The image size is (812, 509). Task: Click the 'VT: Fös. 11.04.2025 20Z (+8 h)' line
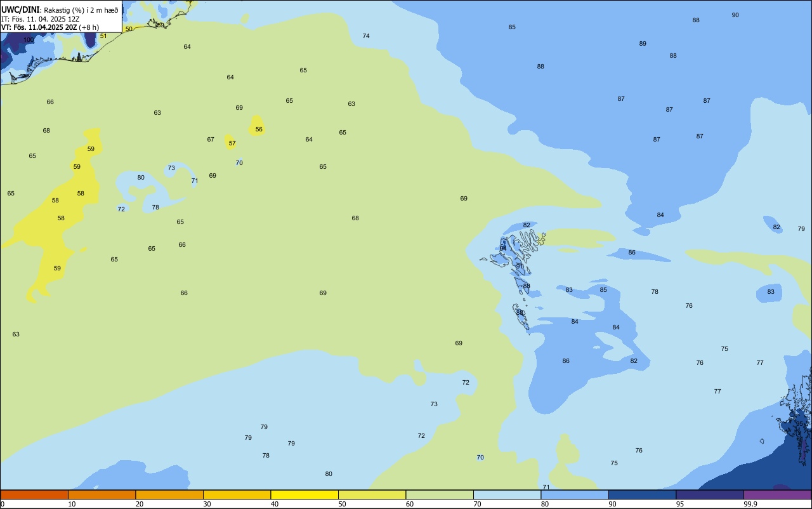click(x=50, y=27)
